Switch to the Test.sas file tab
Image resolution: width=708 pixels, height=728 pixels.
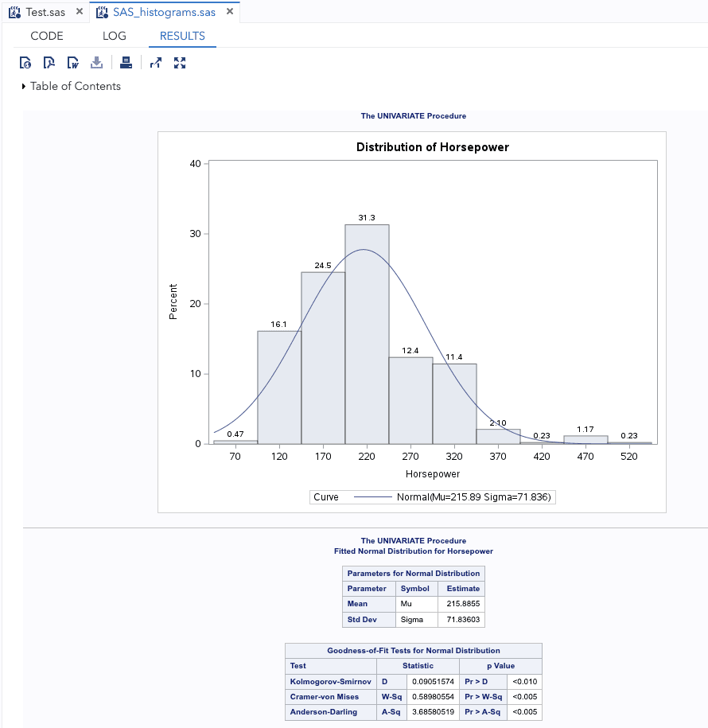point(45,13)
